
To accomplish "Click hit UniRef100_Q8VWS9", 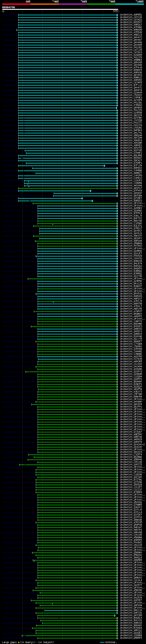I will pyautogui.click(x=131, y=108).
